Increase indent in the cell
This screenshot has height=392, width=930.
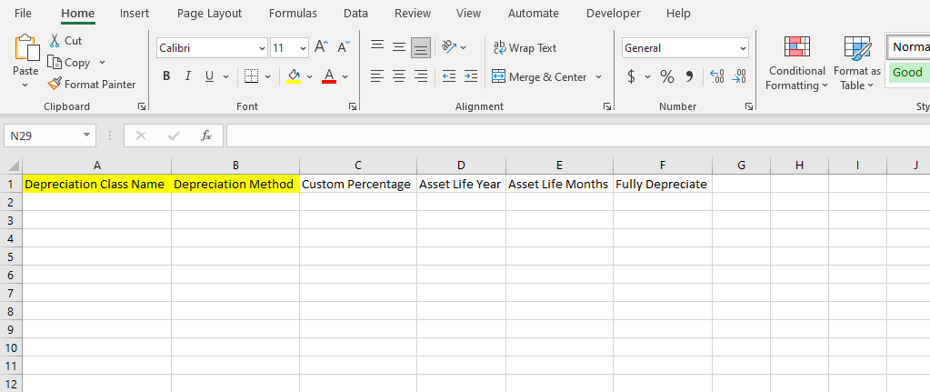(x=471, y=77)
